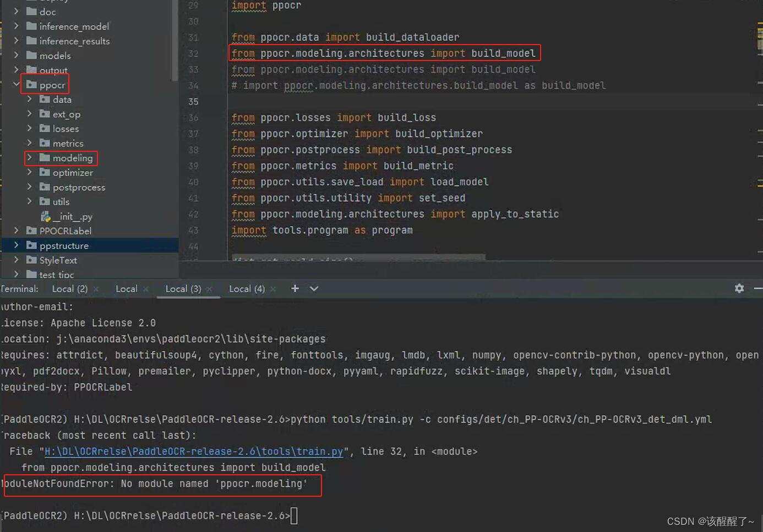The image size is (763, 532).
Task: Click the modeling folder icon
Action: [43, 158]
